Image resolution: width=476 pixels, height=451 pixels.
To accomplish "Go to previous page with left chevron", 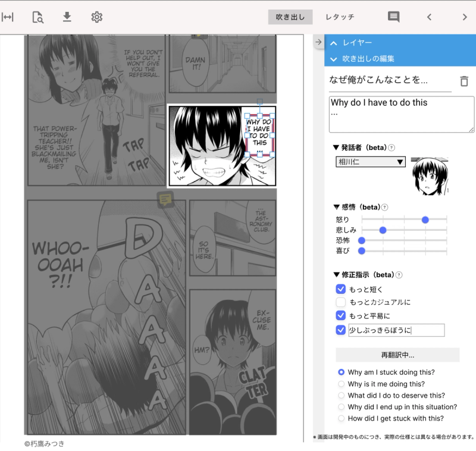I will point(429,17).
